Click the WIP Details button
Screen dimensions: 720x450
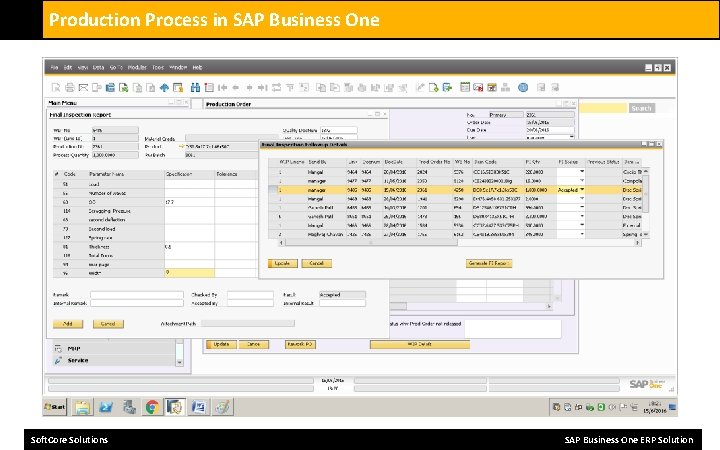(x=420, y=344)
